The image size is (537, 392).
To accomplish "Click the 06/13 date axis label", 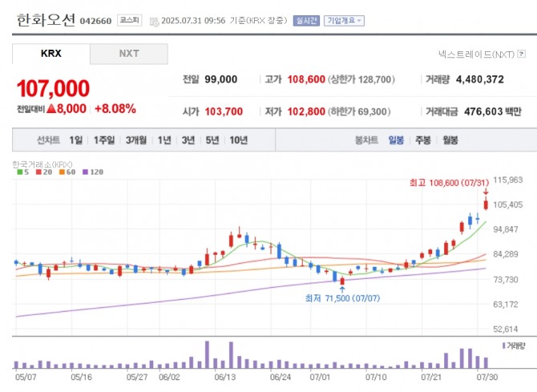I will coord(224,378).
